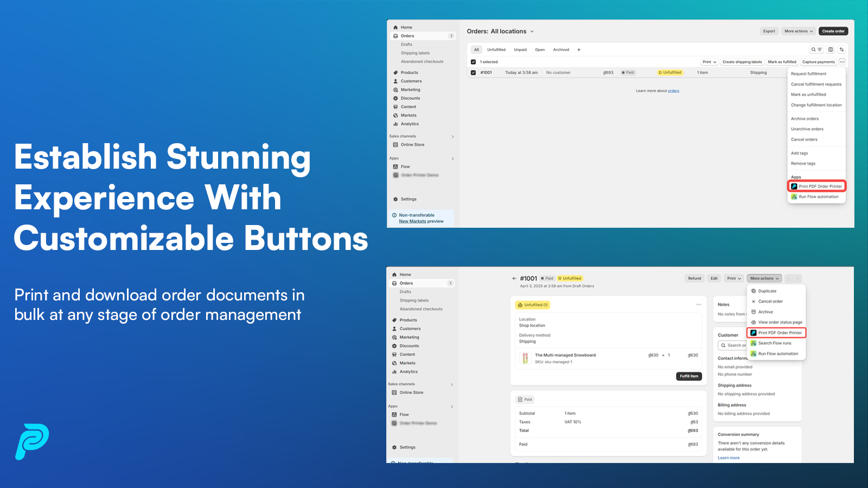868x488 pixels.
Task: Open the Flow app under Apps
Action: click(x=405, y=166)
